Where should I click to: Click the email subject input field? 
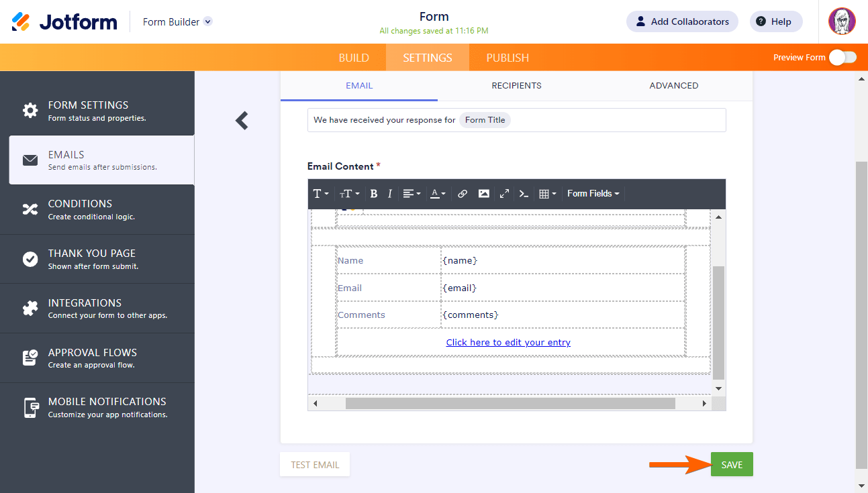[604, 120]
